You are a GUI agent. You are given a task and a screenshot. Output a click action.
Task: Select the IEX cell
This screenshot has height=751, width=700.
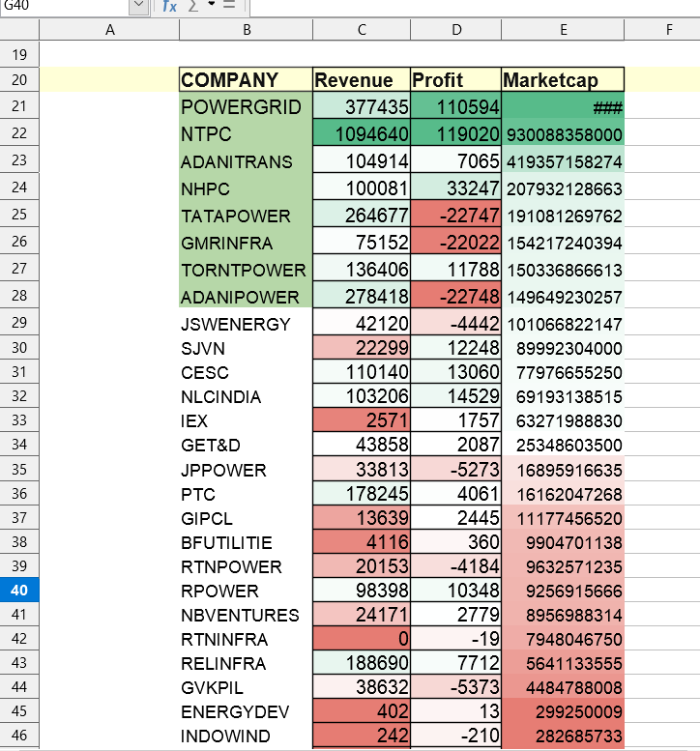[x=246, y=420]
